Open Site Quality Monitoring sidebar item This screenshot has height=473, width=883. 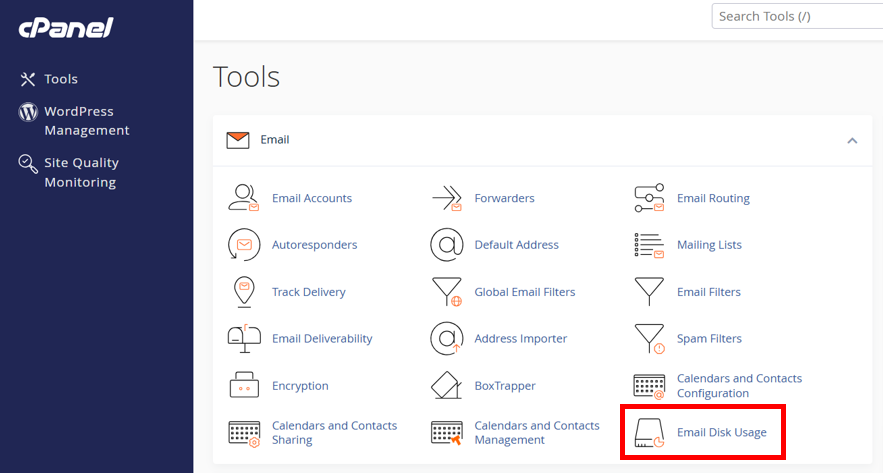tap(81, 172)
